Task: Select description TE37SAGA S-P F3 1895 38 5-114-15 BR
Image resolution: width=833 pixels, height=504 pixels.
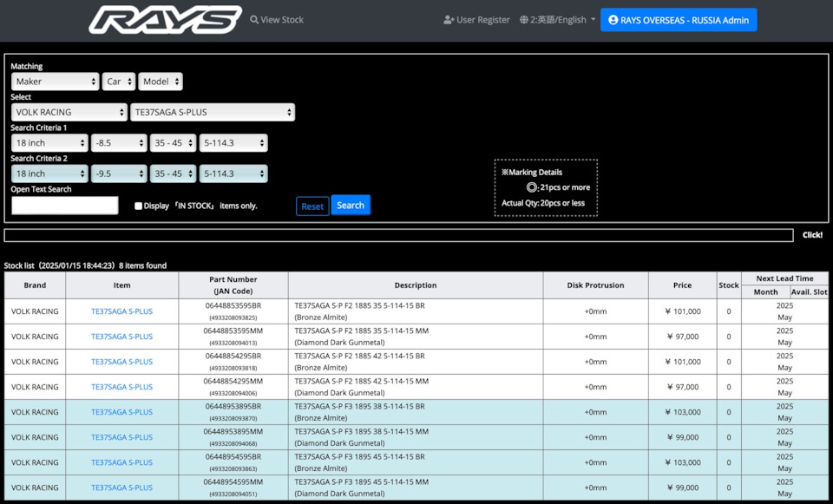Action: pyautogui.click(x=359, y=406)
